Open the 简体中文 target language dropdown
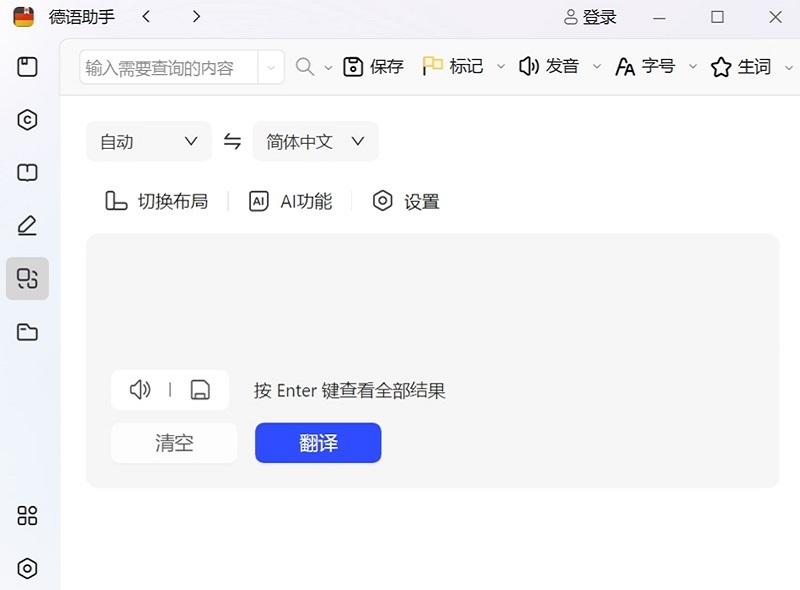Viewport: 800px width, 590px height. 315,142
